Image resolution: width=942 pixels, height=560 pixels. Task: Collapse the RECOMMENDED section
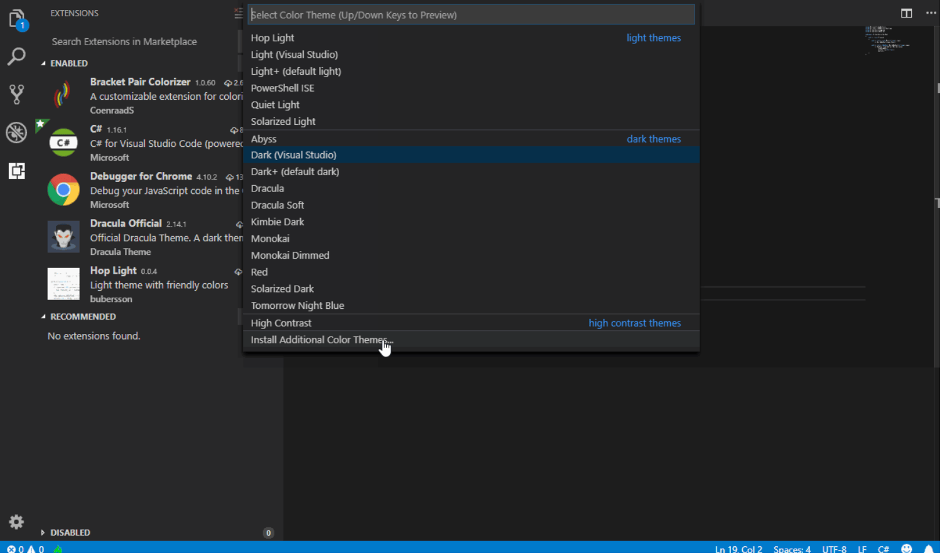pos(82,316)
